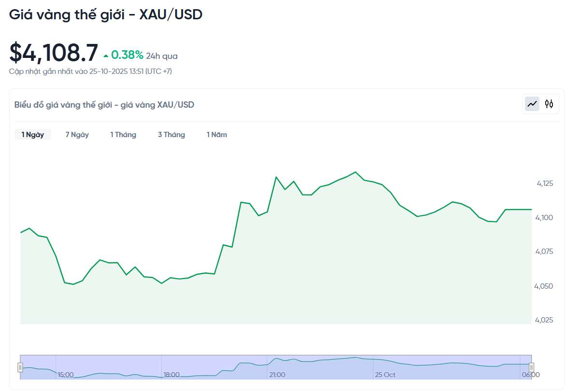This screenshot has width=565, height=392.
Task: Click the green up-arrow change indicator
Action: pyautogui.click(x=106, y=56)
